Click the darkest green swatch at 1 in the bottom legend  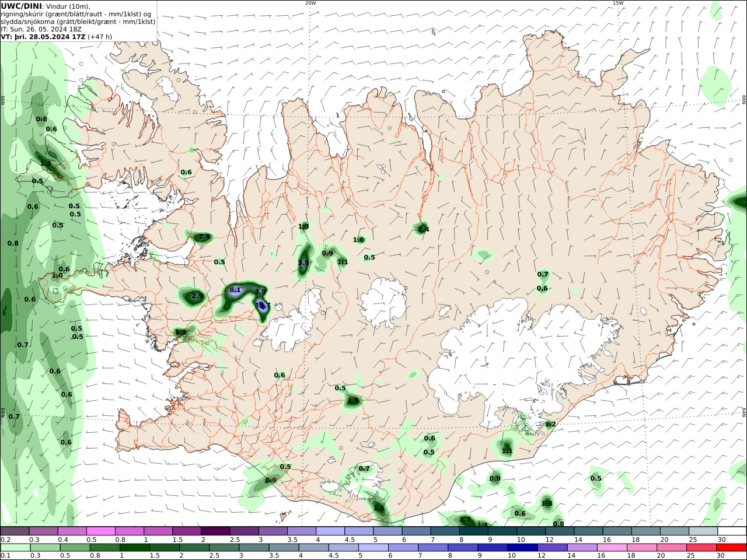[x=135, y=548]
